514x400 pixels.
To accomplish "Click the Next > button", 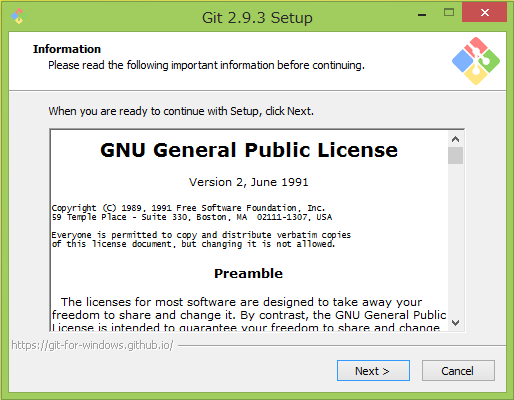I will [373, 370].
